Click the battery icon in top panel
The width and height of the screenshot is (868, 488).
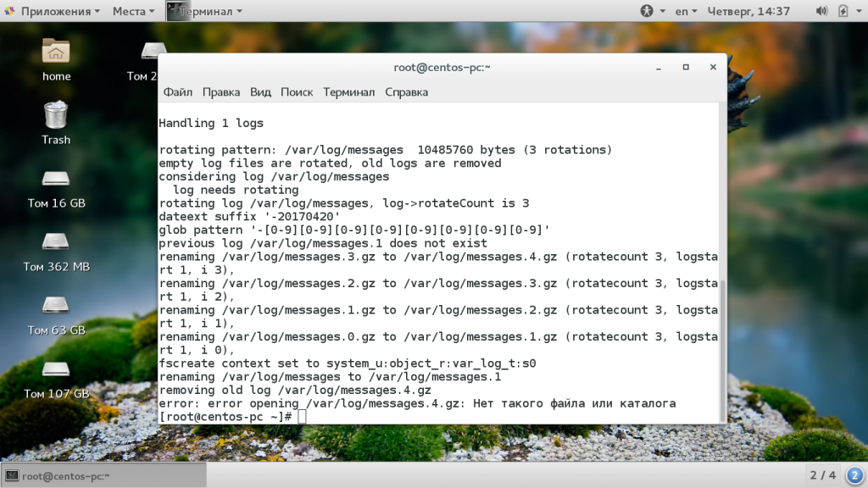click(843, 11)
